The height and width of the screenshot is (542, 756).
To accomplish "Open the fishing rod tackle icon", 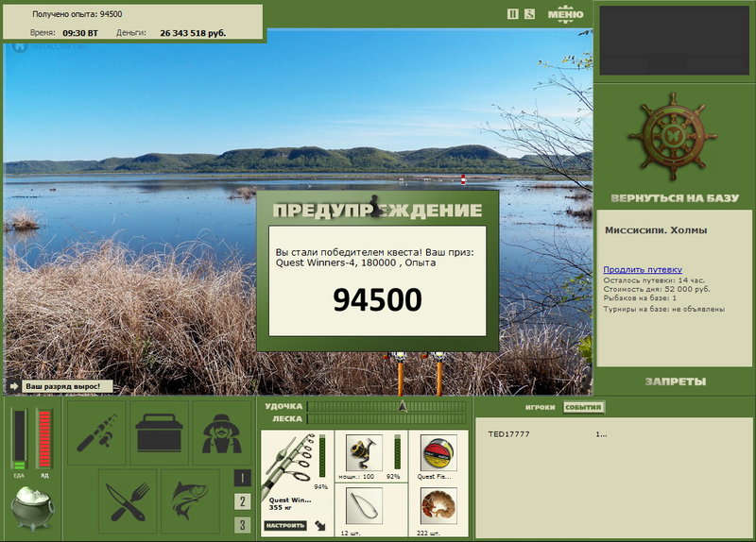I will pos(96,432).
